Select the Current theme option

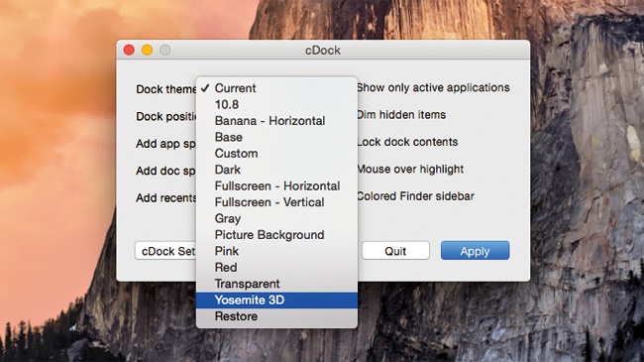point(276,88)
